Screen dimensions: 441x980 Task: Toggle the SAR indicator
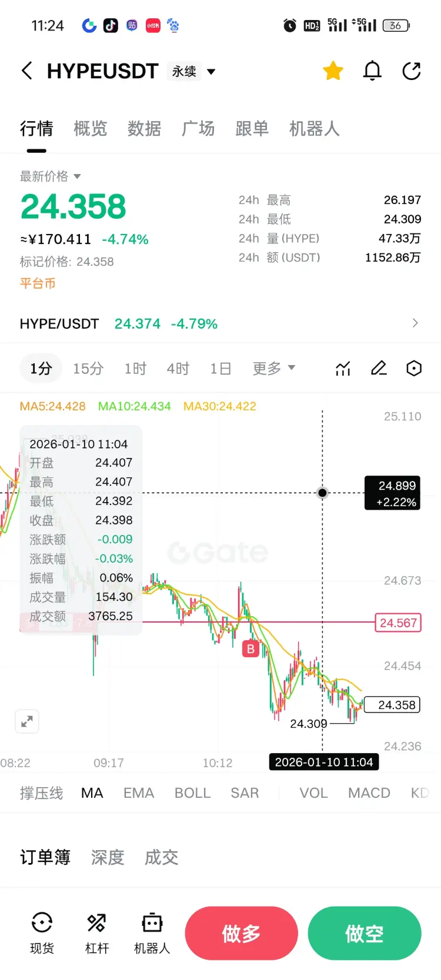(x=245, y=793)
